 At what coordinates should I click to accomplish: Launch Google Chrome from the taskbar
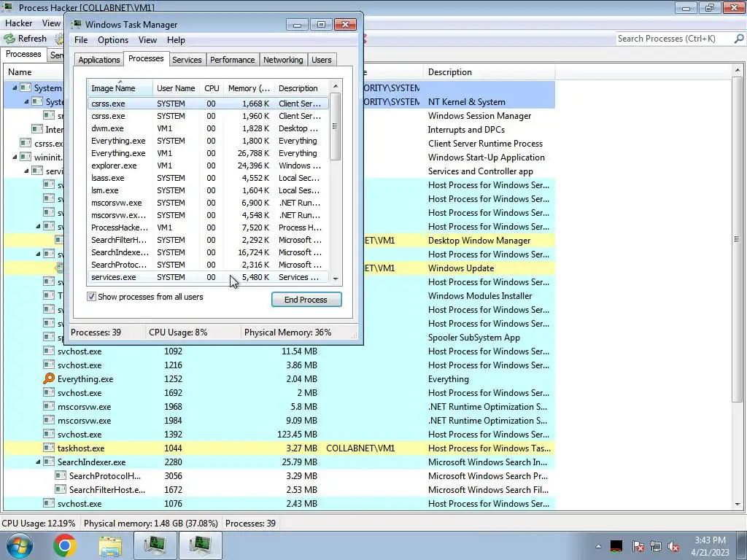(x=65, y=545)
